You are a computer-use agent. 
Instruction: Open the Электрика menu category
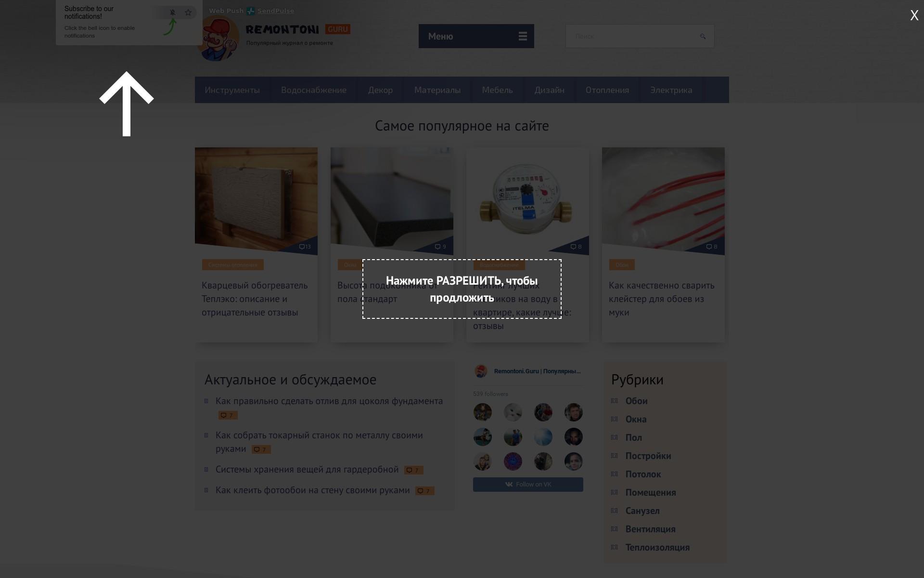coord(671,90)
